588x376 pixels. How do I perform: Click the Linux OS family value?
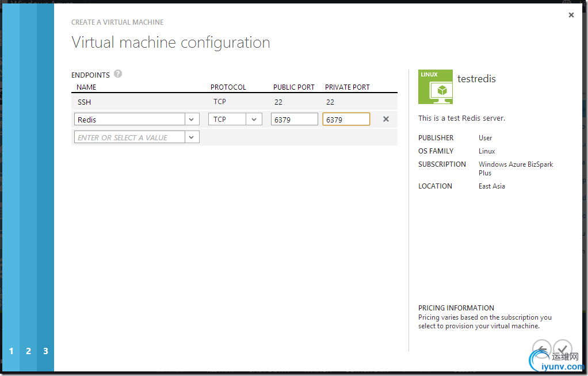(487, 151)
